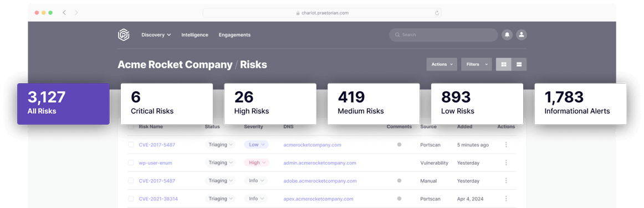Switch to list view layout
The height and width of the screenshot is (208, 644).
[x=519, y=64]
